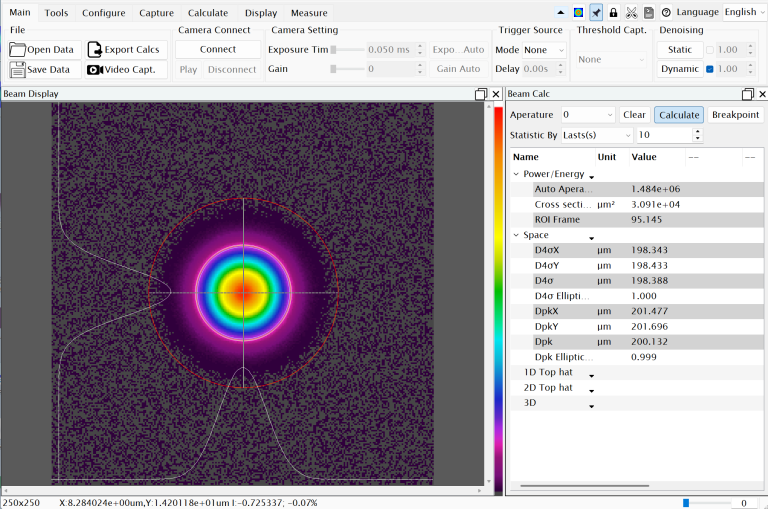Float the Beam Display panel
Screen dimensions: 768x509
point(481,94)
